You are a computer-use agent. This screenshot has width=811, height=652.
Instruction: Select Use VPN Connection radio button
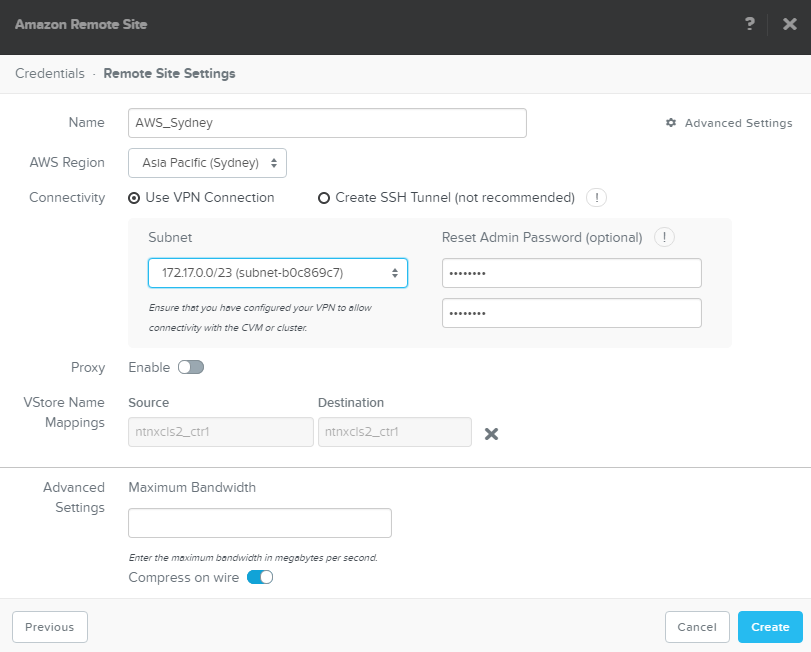[x=134, y=198]
